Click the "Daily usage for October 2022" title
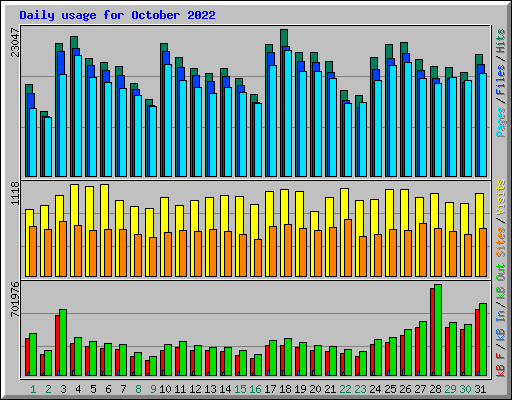Image resolution: width=512 pixels, height=400 pixels. (117, 15)
